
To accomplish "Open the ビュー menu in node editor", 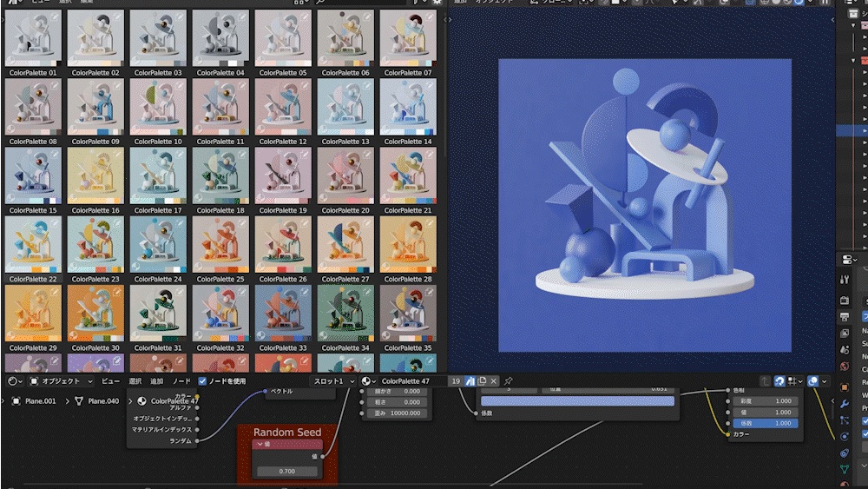I will (x=111, y=381).
